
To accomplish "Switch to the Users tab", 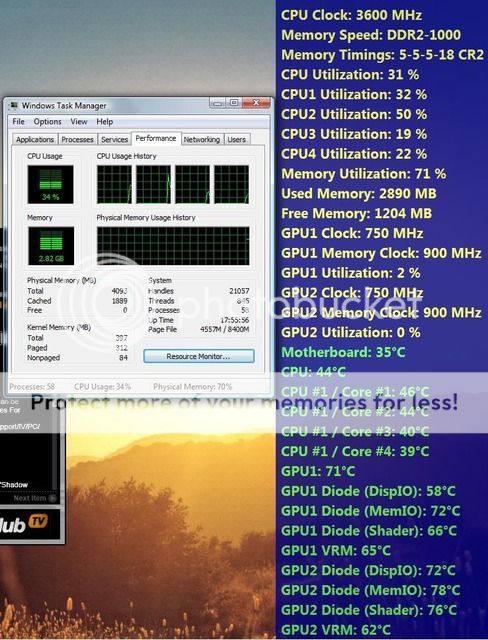I will [x=237, y=140].
